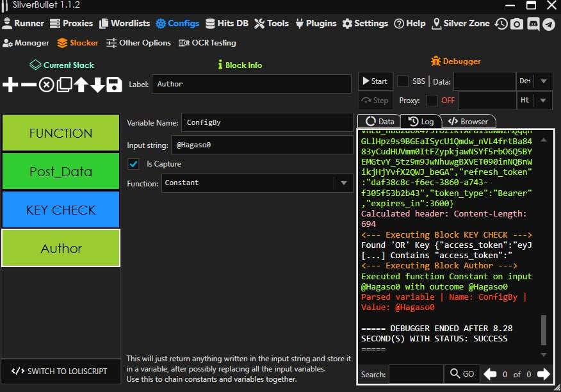Toggle the Proxy checkbox in Debugger

(432, 101)
